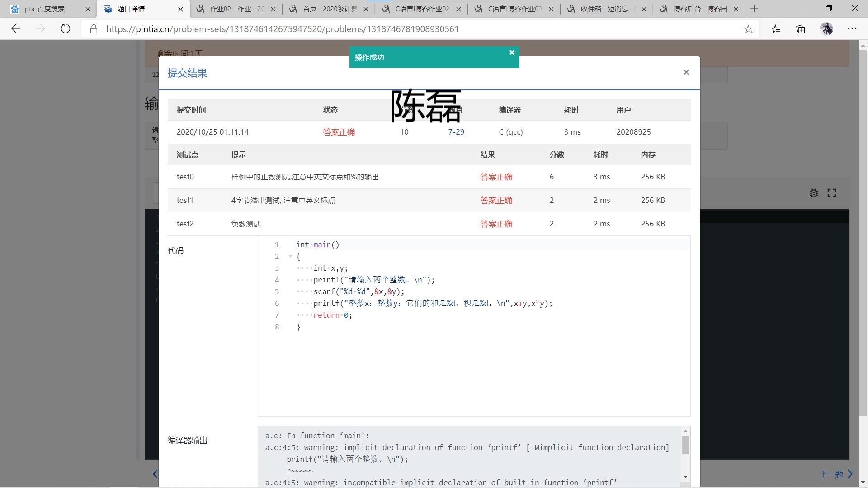This screenshot has width=868, height=488.
Task: Switch to pta_百度搜索 tab
Action: pos(45,9)
